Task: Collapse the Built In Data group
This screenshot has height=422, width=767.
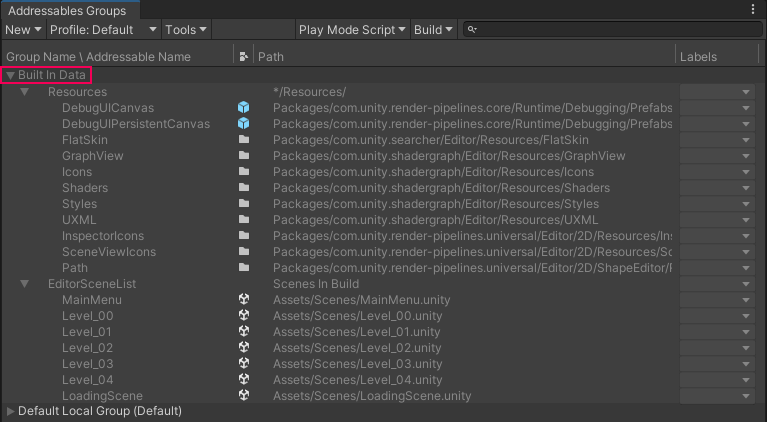Action: pos(11,75)
